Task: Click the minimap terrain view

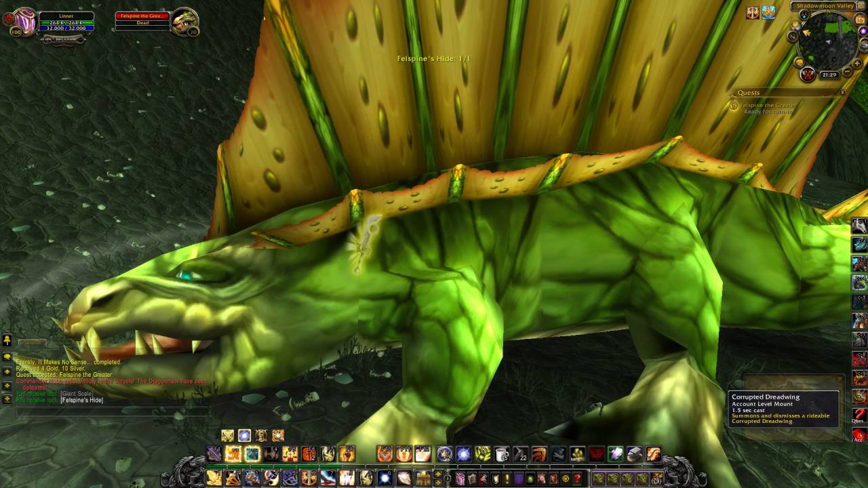Action: coord(828,41)
